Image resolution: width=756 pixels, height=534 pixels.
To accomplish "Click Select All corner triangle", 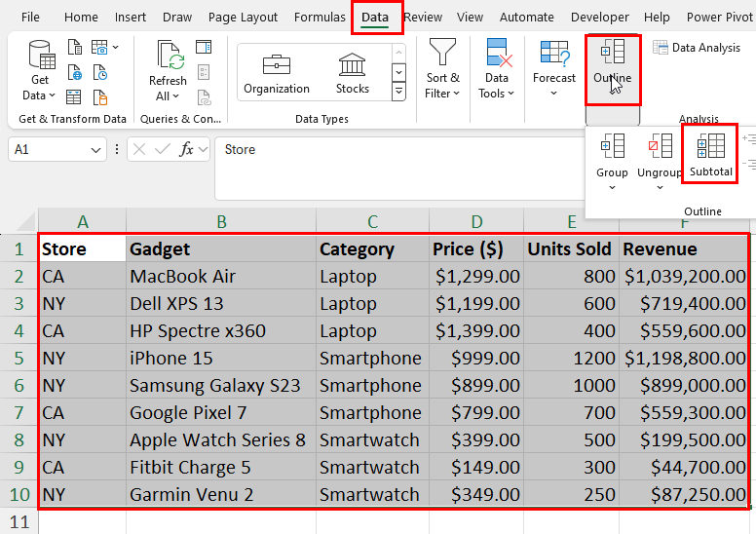I will pyautogui.click(x=25, y=221).
